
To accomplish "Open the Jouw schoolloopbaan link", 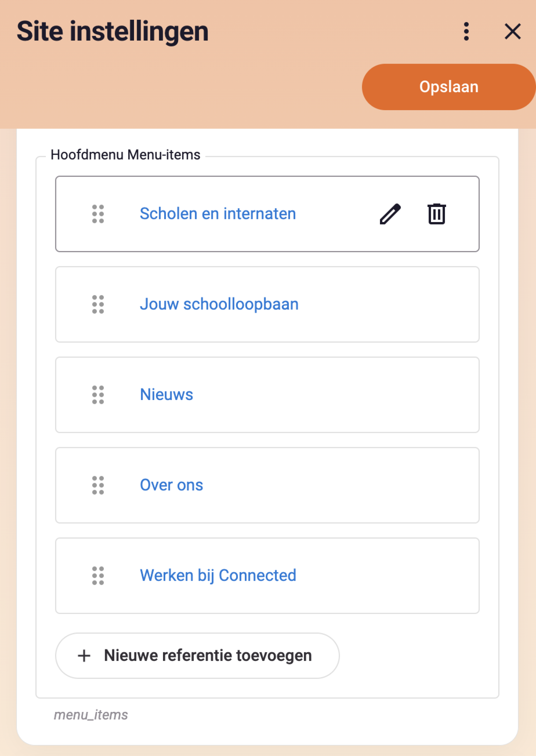I will [219, 304].
